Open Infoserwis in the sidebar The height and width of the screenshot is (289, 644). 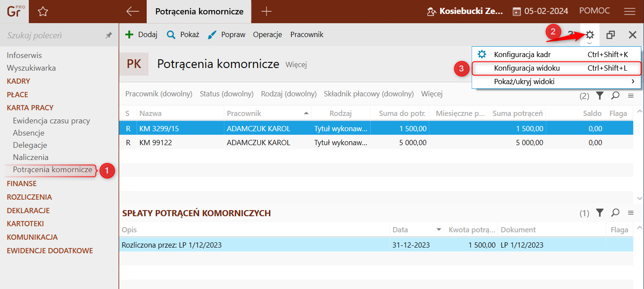tap(24, 55)
